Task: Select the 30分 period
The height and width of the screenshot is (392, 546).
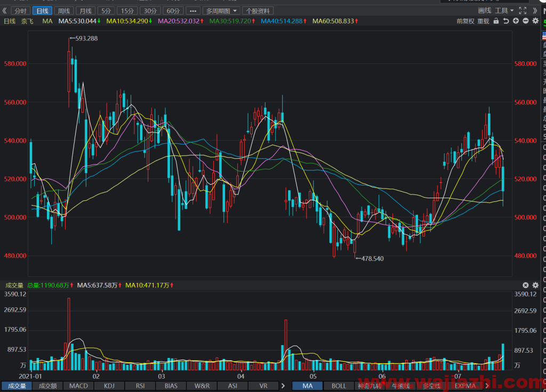Action: (150, 11)
